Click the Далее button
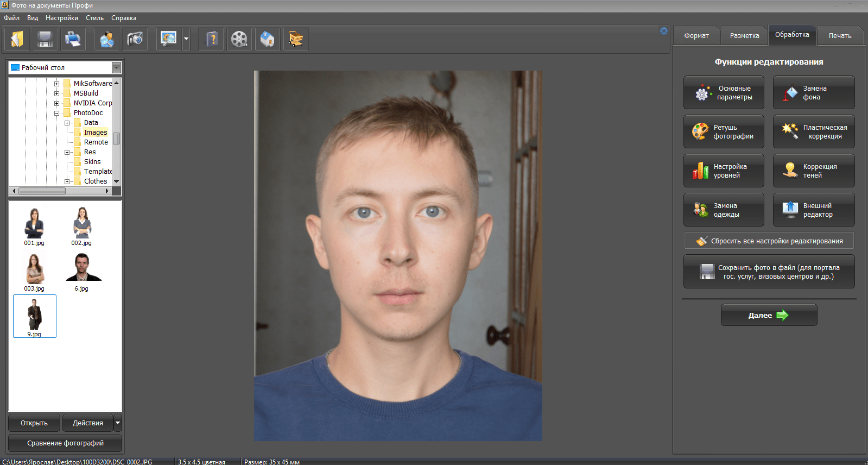 point(769,315)
